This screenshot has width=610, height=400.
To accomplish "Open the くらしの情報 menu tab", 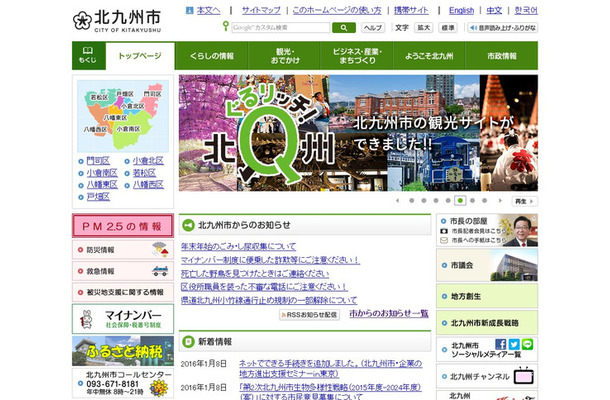I will [x=212, y=56].
